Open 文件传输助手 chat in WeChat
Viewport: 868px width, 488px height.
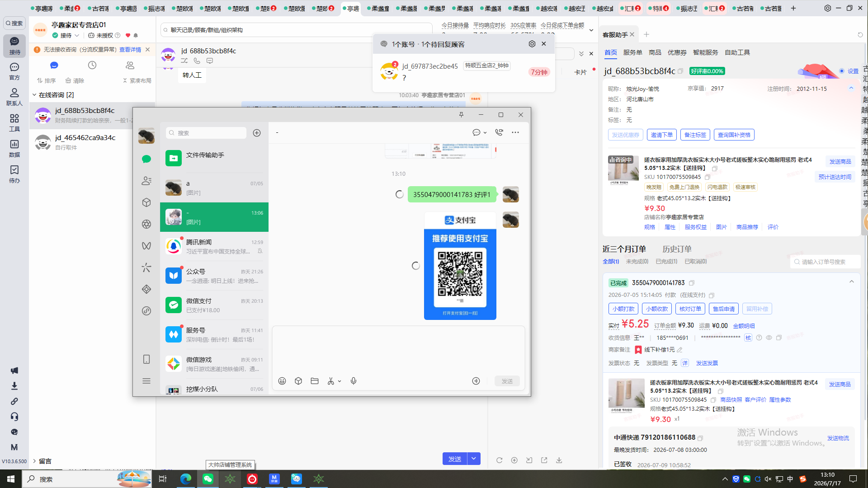coord(214,158)
